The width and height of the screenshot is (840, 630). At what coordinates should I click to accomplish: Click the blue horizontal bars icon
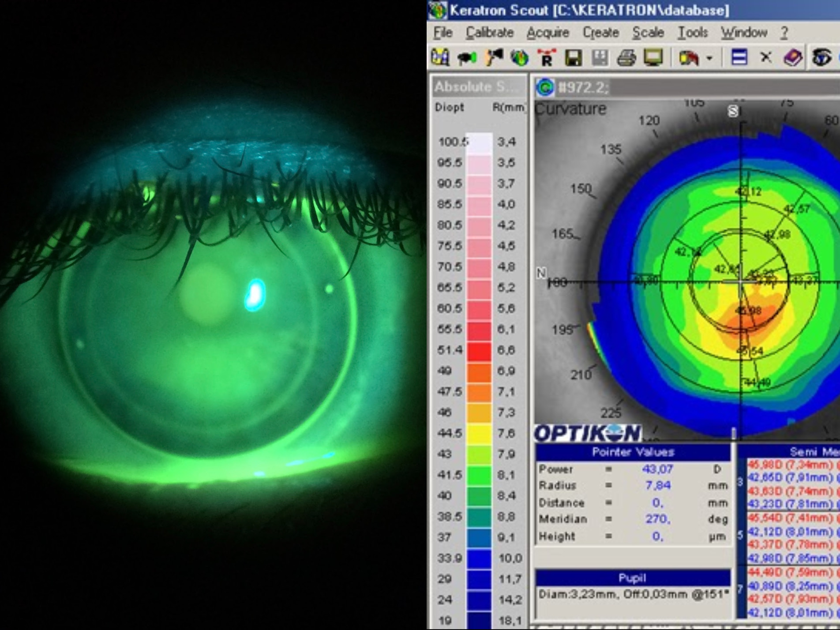click(x=739, y=58)
